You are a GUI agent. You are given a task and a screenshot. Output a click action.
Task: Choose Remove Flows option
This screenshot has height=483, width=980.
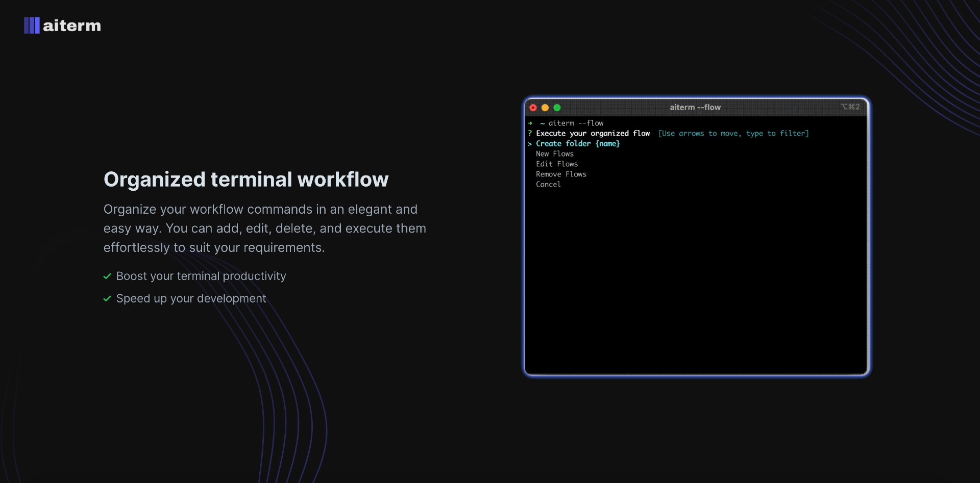click(x=561, y=174)
